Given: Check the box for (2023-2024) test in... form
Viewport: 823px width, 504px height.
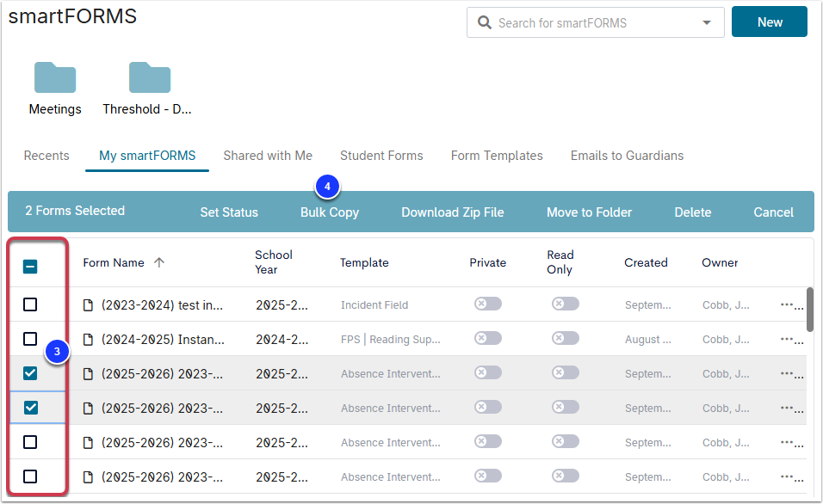Looking at the screenshot, I should (x=30, y=304).
